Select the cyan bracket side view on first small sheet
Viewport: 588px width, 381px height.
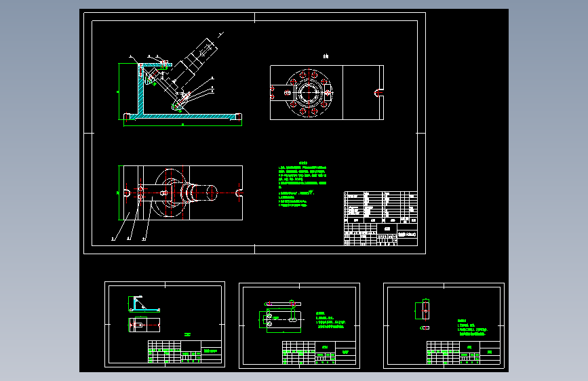(x=144, y=304)
